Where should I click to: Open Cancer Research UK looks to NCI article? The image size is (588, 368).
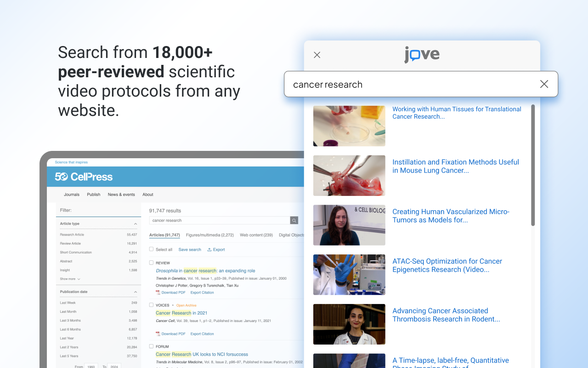pos(202,354)
